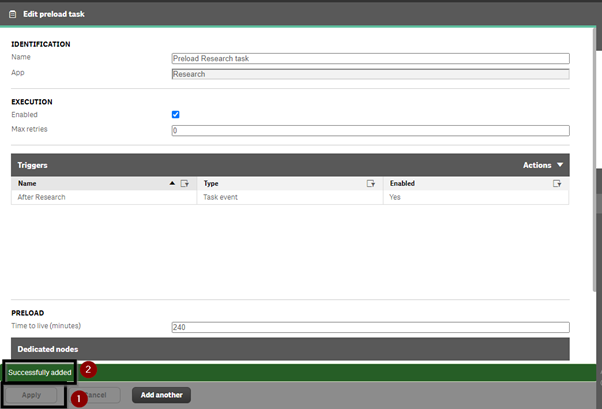This screenshot has height=409, width=602.
Task: Click the filter icon in Enabled column
Action: [557, 184]
